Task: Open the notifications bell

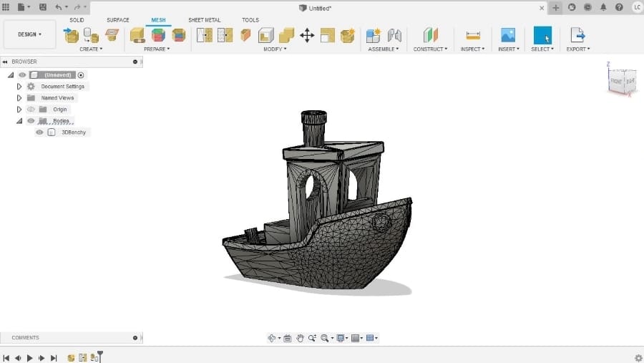Action: [603, 7]
